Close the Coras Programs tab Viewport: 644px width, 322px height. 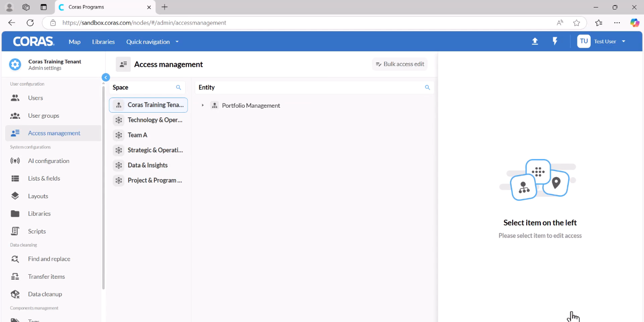tap(149, 7)
